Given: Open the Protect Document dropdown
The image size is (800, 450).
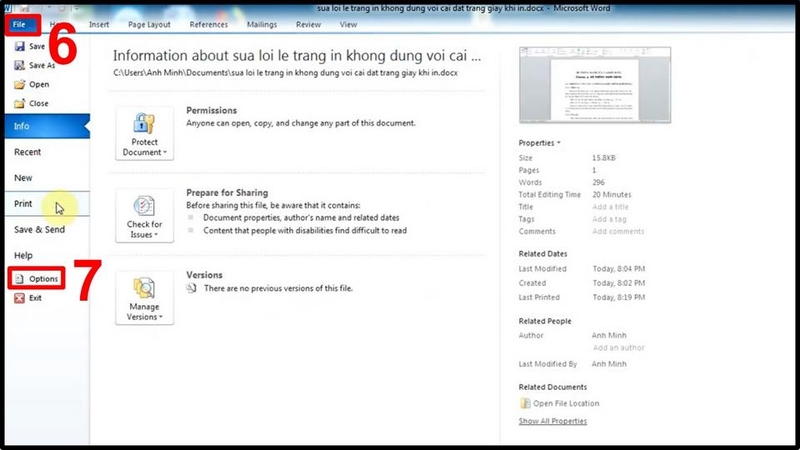Looking at the screenshot, I should [x=144, y=134].
